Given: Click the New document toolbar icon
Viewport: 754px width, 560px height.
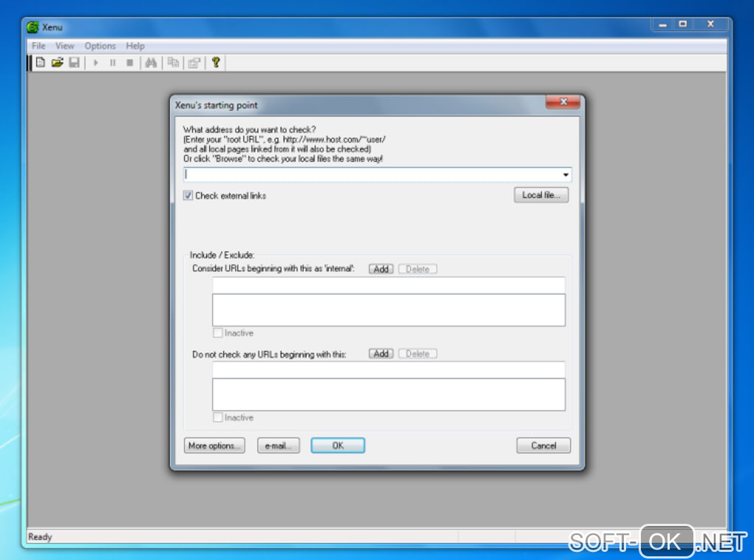Looking at the screenshot, I should point(41,63).
